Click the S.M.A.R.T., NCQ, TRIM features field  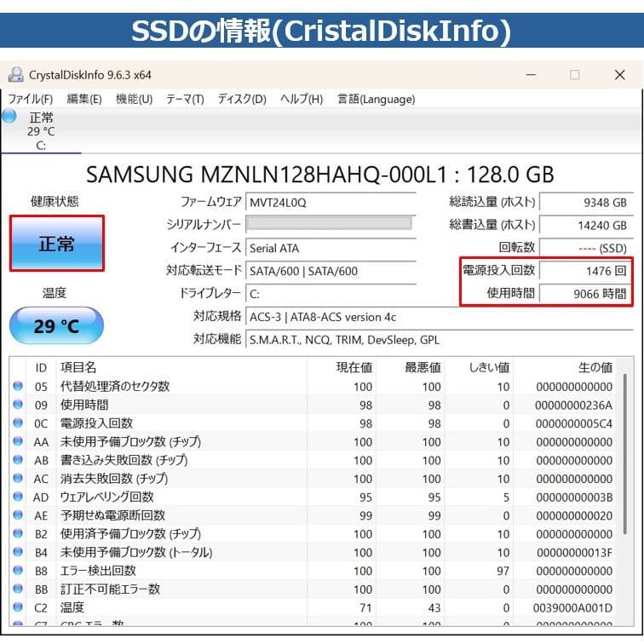click(x=440, y=340)
